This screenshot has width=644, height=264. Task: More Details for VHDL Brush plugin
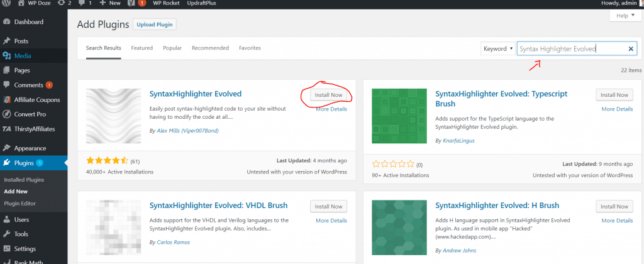331,221
